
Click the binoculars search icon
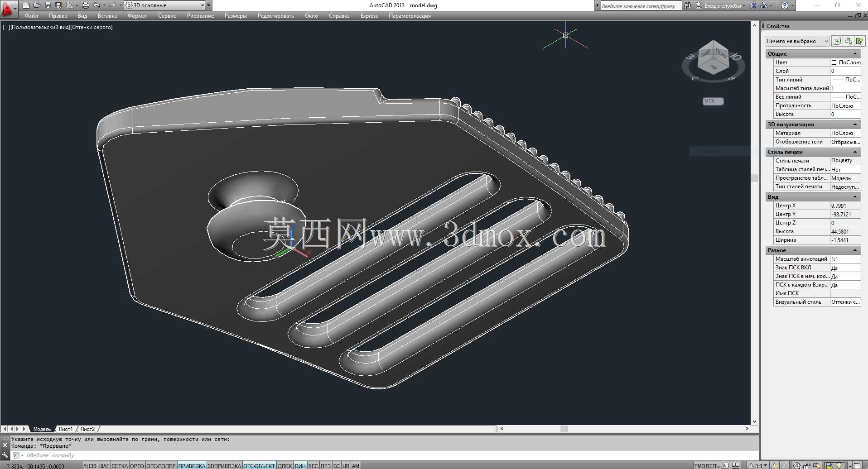(x=688, y=5)
